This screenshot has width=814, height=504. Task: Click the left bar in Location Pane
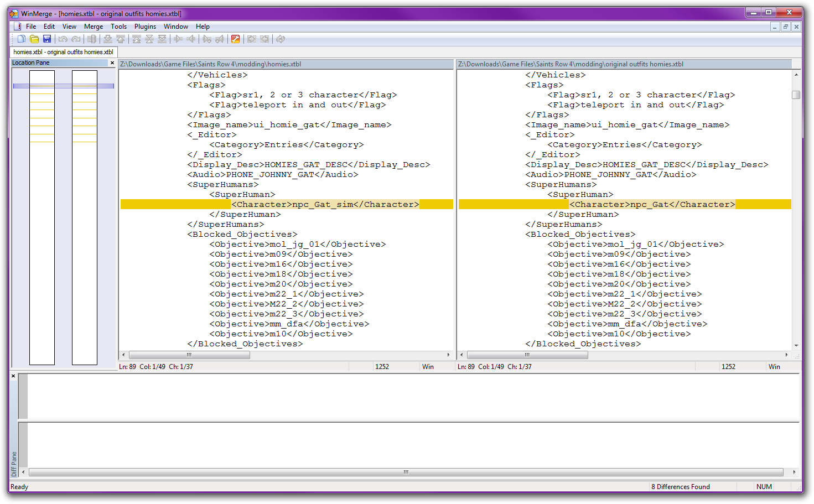[42, 217]
